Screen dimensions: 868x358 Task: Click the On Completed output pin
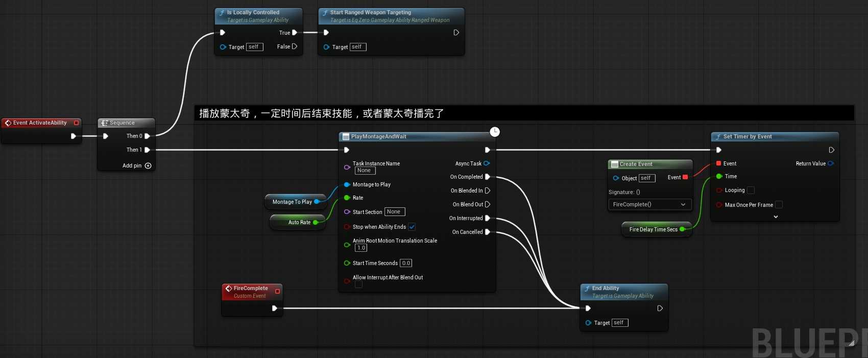(487, 177)
